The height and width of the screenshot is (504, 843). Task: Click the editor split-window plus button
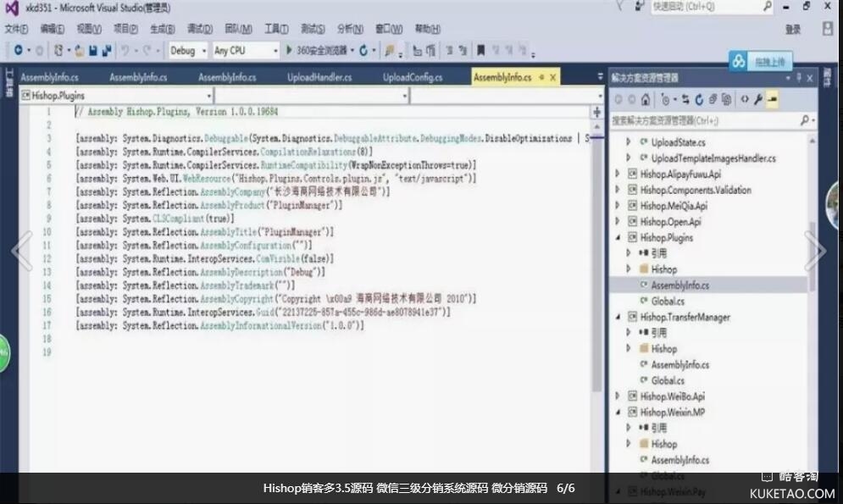tap(596, 112)
